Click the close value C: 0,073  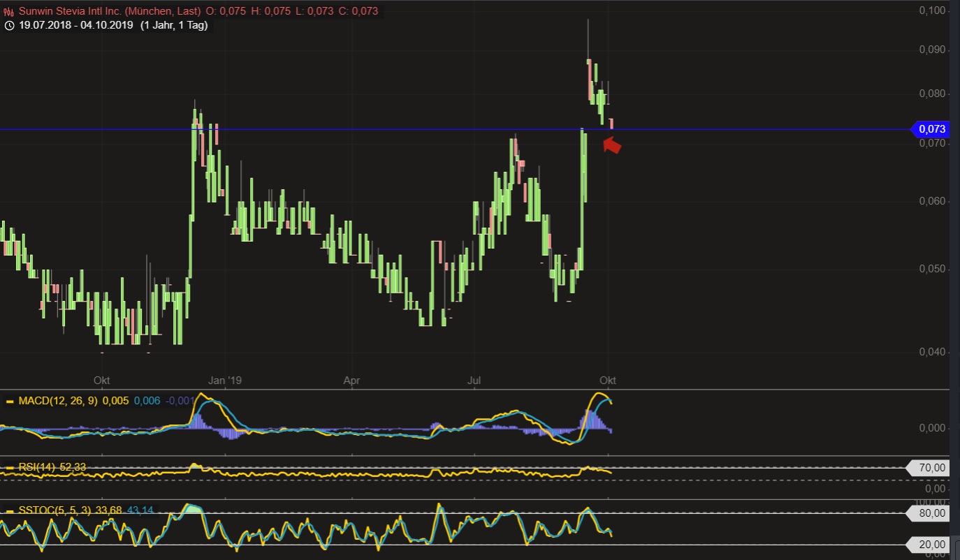pyautogui.click(x=357, y=11)
